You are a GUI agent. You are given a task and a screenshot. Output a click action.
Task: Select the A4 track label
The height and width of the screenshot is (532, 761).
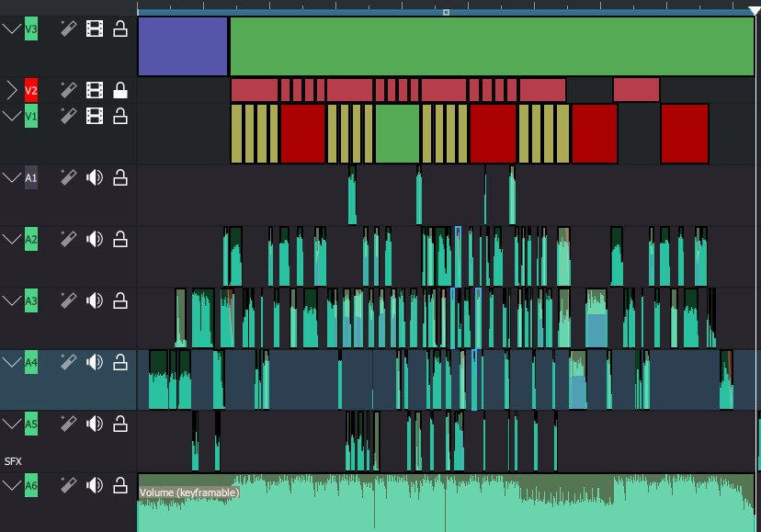(31, 363)
